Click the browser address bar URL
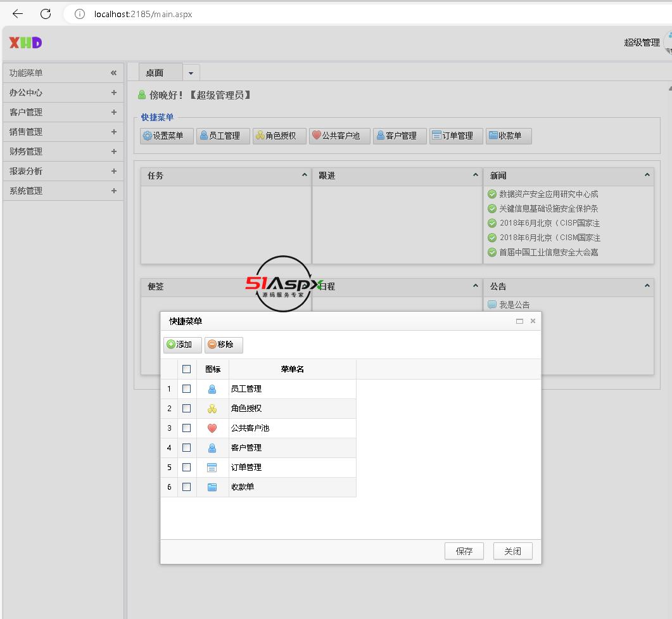The width and height of the screenshot is (672, 619). pyautogui.click(x=143, y=14)
